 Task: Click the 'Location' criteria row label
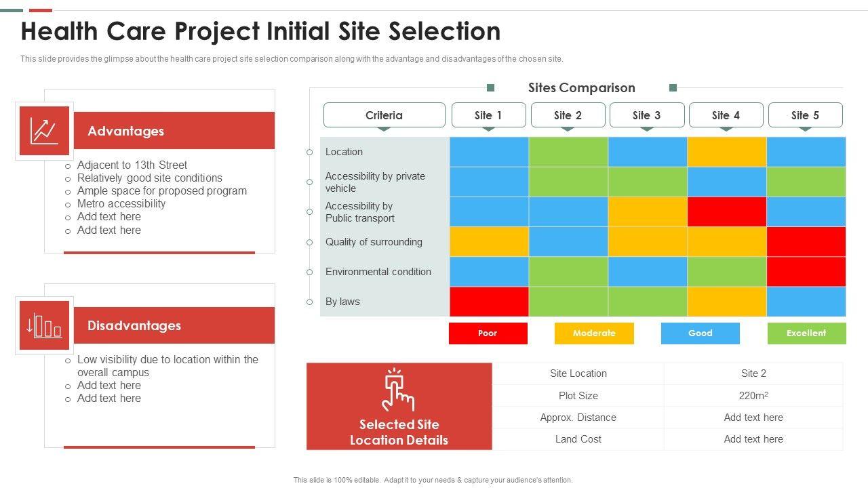pyautogui.click(x=344, y=152)
